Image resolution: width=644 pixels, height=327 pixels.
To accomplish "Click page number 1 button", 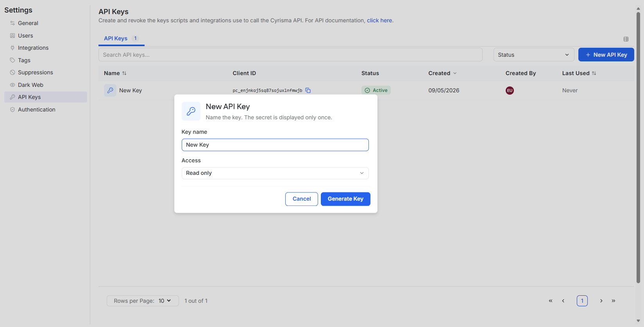I will click(582, 301).
